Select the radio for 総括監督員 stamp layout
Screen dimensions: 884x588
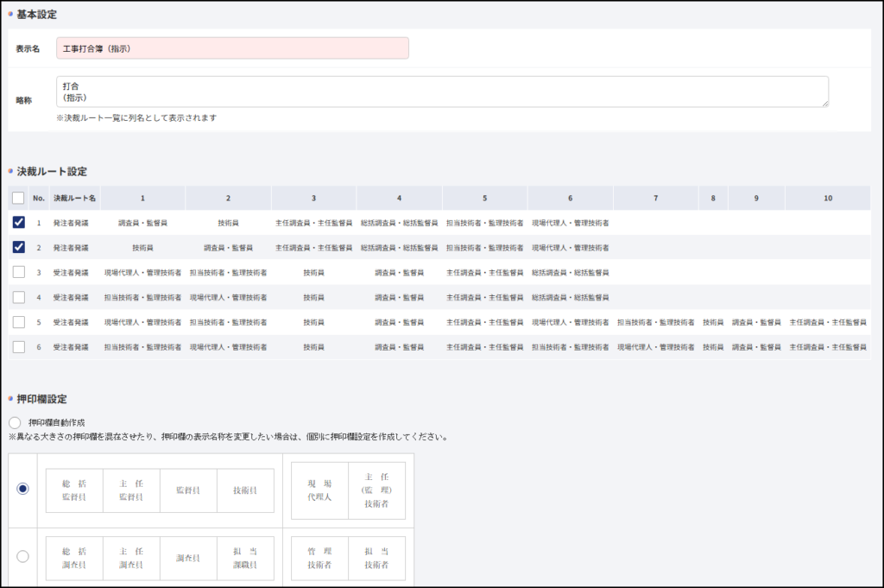pos(22,489)
